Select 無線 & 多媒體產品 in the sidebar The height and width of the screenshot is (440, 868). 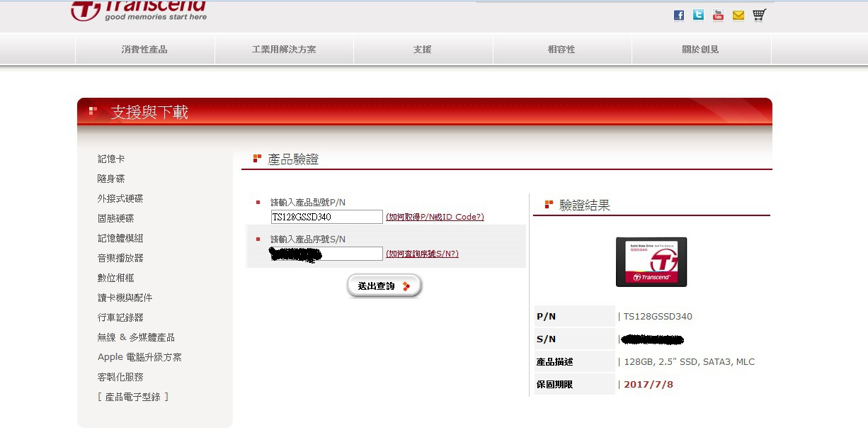point(136,337)
